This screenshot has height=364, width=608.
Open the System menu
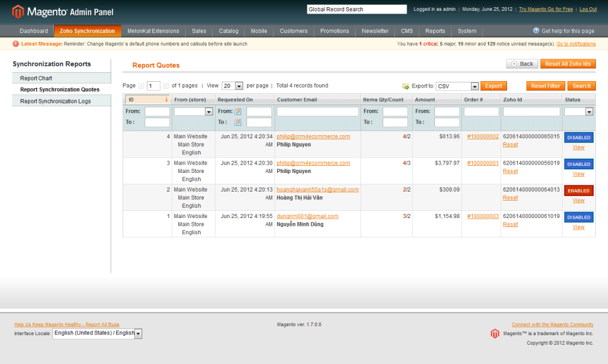coord(467,31)
